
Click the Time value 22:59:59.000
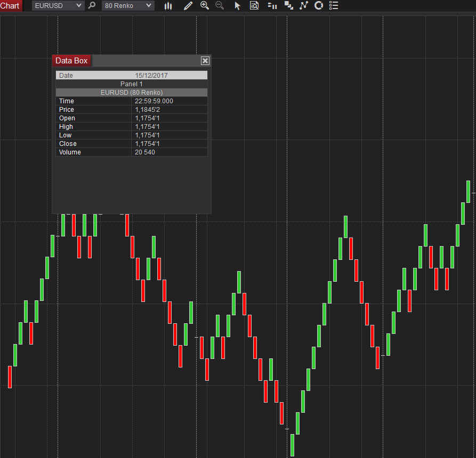coord(154,101)
